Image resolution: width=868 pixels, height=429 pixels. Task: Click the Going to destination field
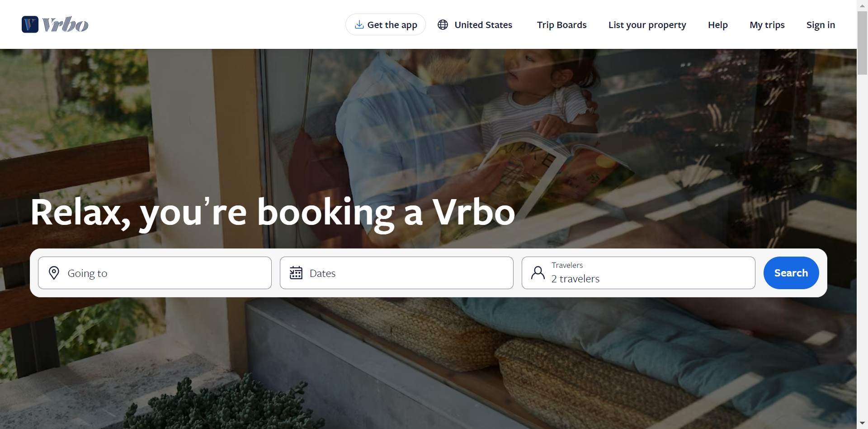[155, 273]
